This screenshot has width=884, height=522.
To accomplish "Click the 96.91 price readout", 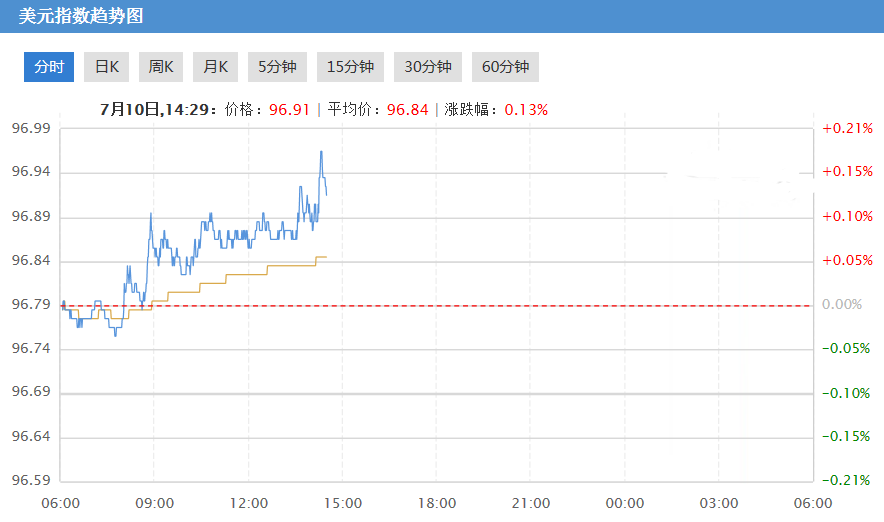I will pos(289,109).
